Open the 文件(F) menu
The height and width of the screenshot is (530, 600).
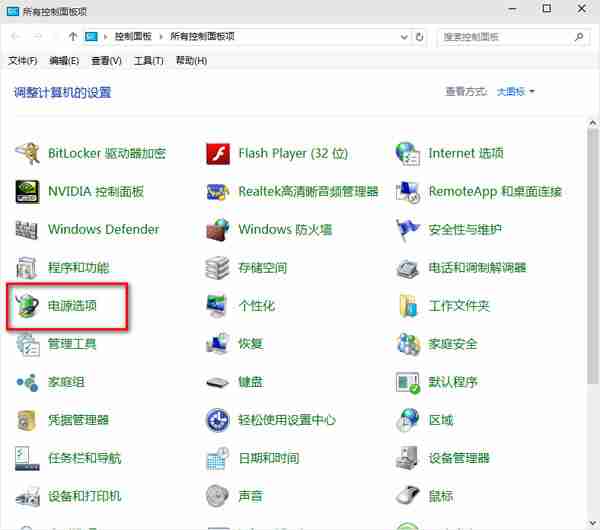coord(22,61)
